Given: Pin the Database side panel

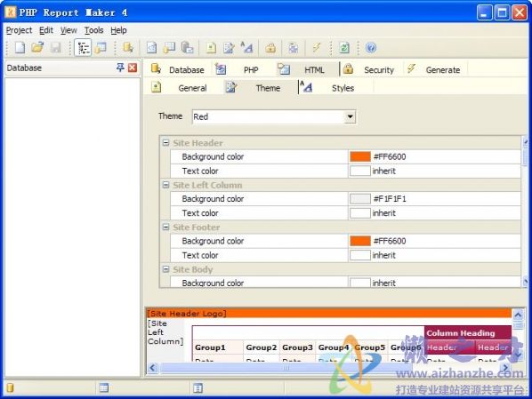Looking at the screenshot, I should click(120, 68).
